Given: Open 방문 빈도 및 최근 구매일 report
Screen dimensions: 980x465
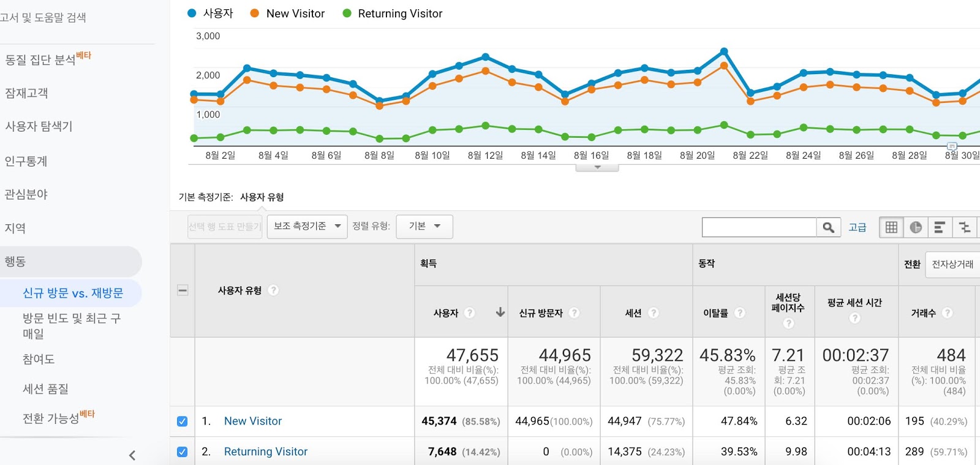Looking at the screenshot, I should click(x=72, y=326).
